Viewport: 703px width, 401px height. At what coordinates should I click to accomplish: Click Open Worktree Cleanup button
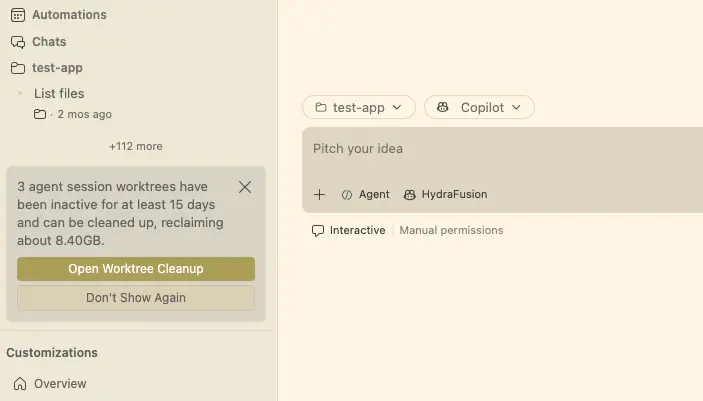[136, 269]
